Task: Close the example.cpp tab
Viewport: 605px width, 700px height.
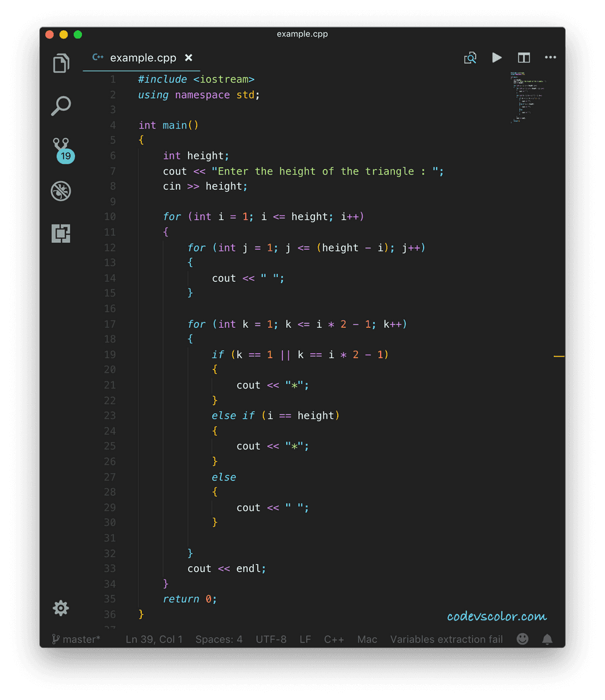Action: (188, 58)
